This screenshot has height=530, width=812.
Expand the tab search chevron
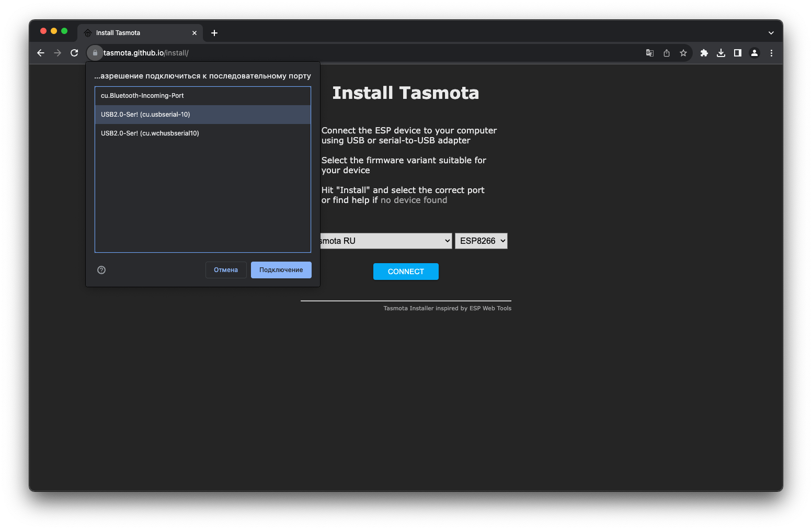point(771,33)
